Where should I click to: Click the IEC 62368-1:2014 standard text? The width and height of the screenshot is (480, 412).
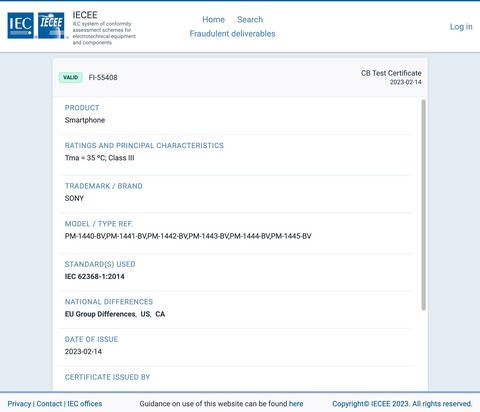click(x=95, y=276)
